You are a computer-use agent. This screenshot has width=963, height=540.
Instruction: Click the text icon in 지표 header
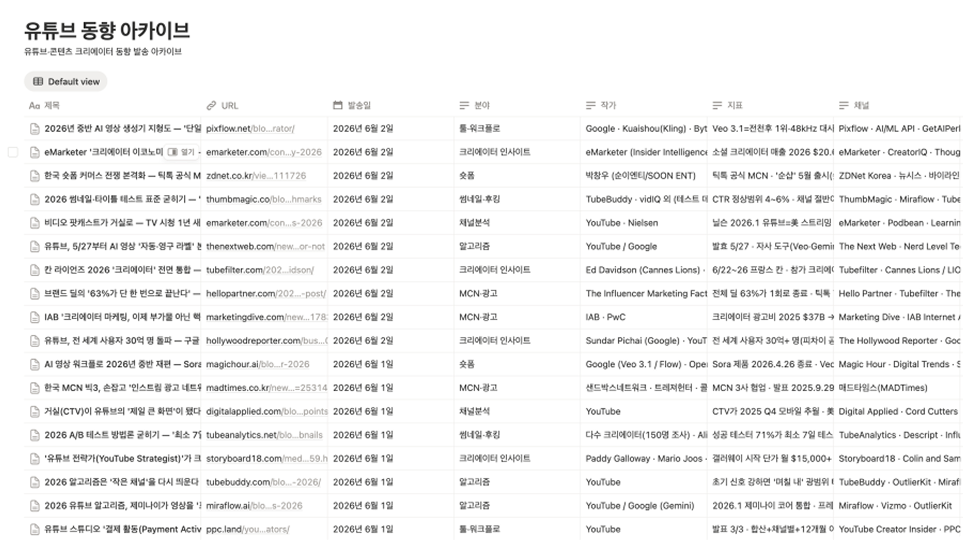tap(717, 106)
